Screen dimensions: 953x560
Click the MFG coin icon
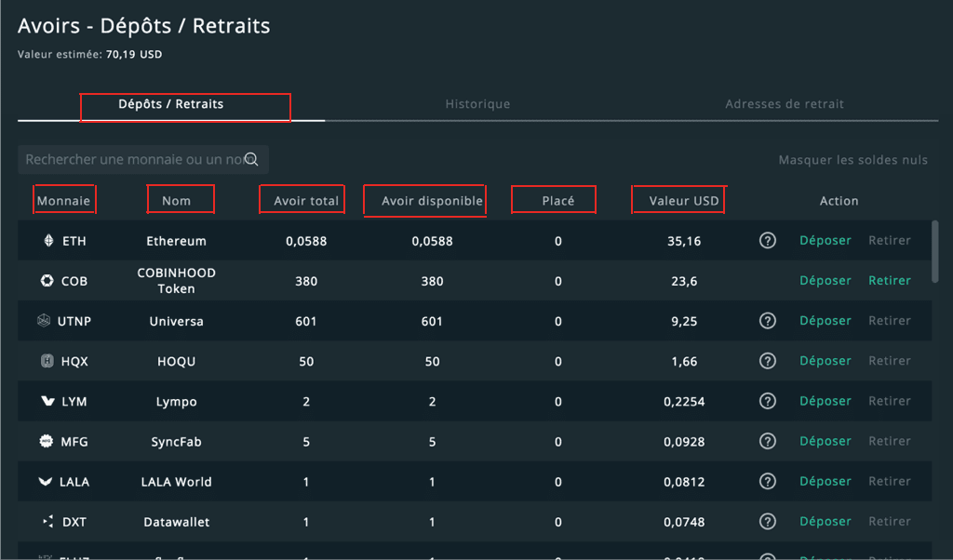point(47,441)
